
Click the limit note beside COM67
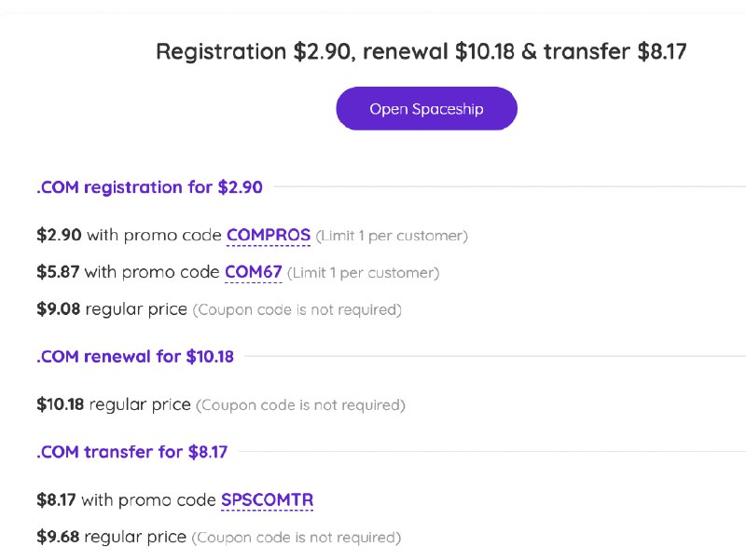(363, 273)
